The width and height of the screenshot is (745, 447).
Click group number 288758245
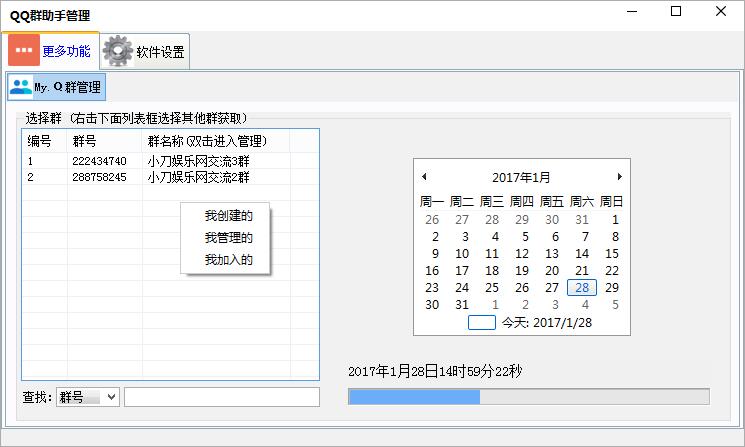click(x=99, y=177)
